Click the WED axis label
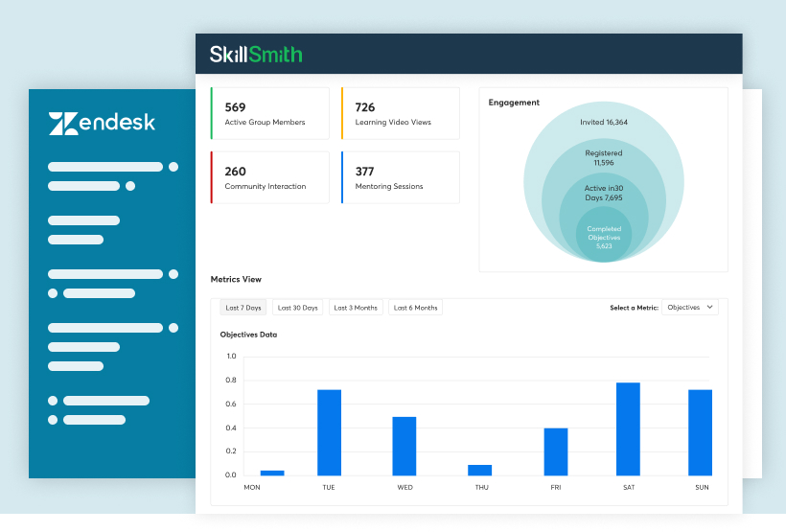Screen dimensions: 786x532 click(405, 487)
